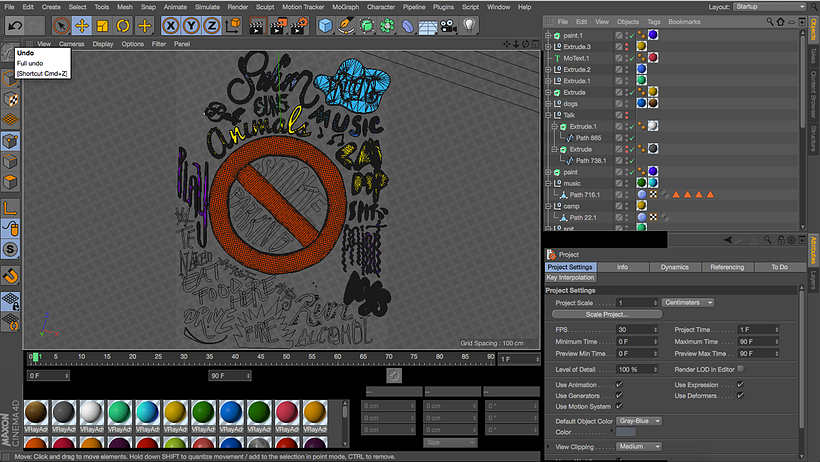Toggle Use Animation checkbox
Image resolution: width=820 pixels, height=462 pixels.
pyautogui.click(x=619, y=385)
